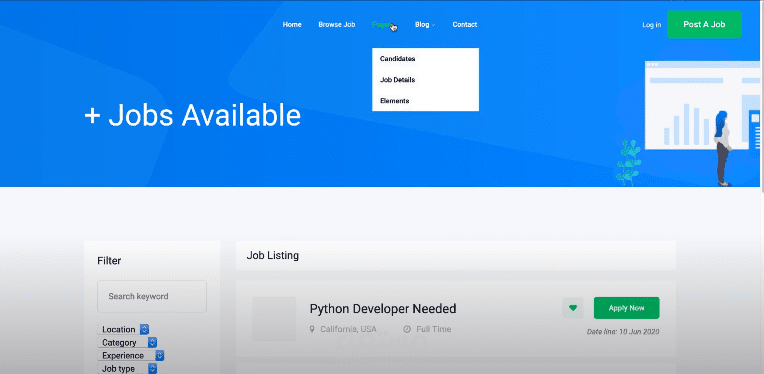Screen dimensions: 764x374
Task: Click the clock icon beside Full Time
Action: [x=407, y=329]
